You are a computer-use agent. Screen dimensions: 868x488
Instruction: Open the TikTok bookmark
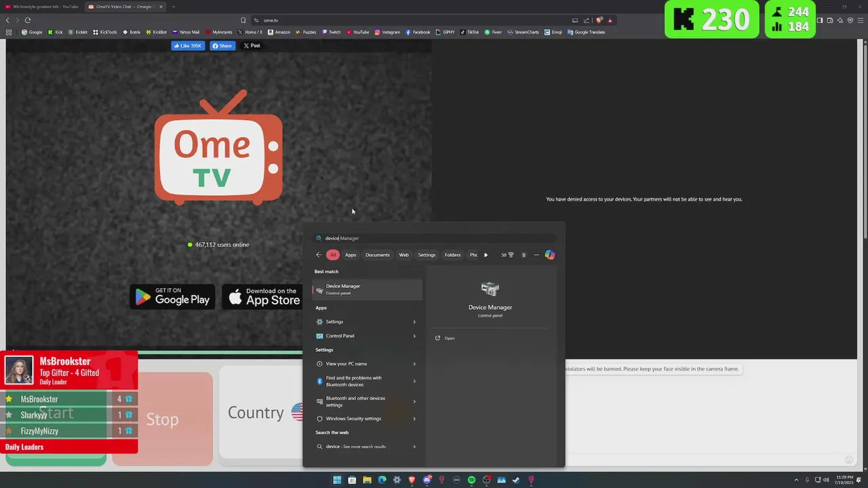pyautogui.click(x=469, y=32)
